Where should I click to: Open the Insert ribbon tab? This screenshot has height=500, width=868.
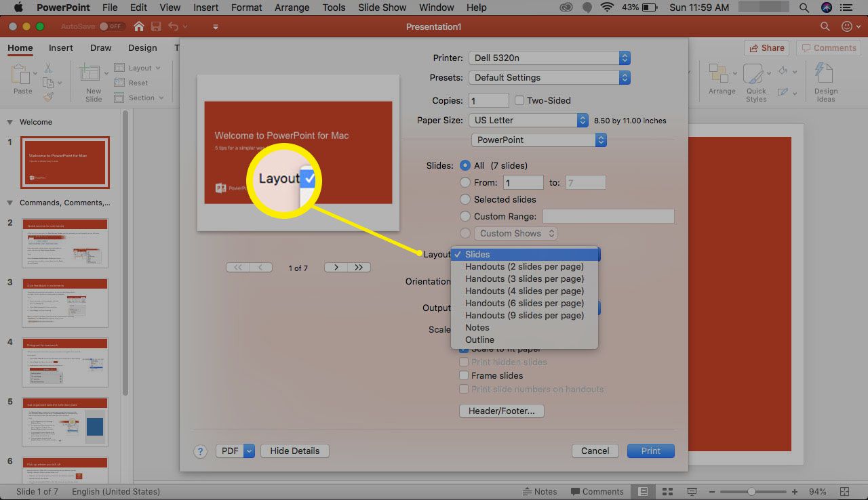coord(61,48)
